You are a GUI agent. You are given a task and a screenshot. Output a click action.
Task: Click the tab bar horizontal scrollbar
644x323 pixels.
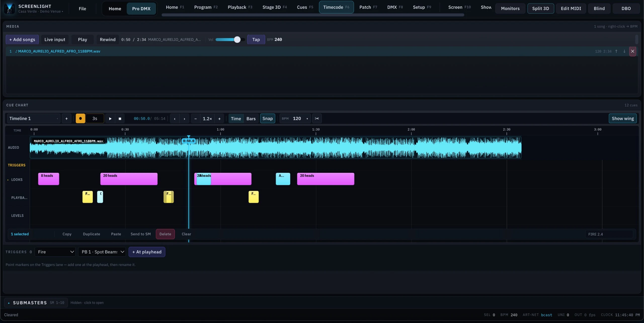pos(313,15)
